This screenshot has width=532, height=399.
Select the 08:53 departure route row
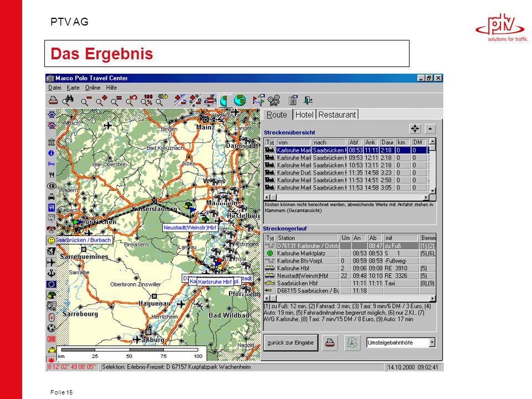pyautogui.click(x=346, y=150)
